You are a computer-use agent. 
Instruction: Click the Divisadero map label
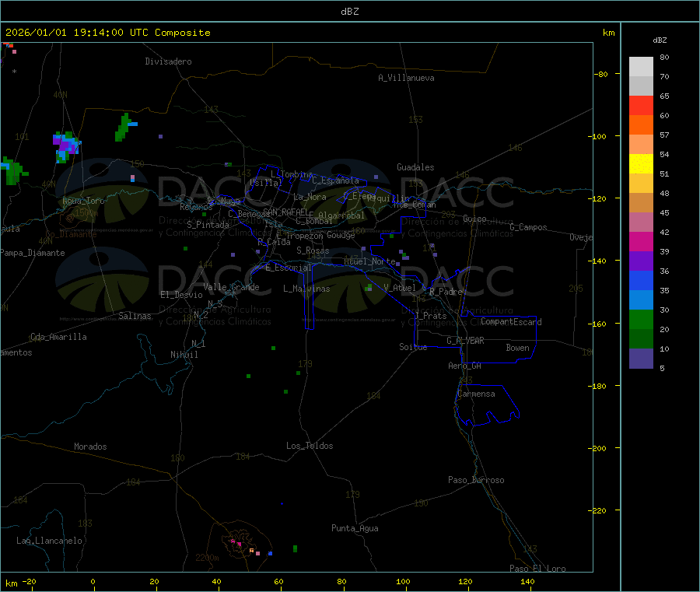pos(168,61)
